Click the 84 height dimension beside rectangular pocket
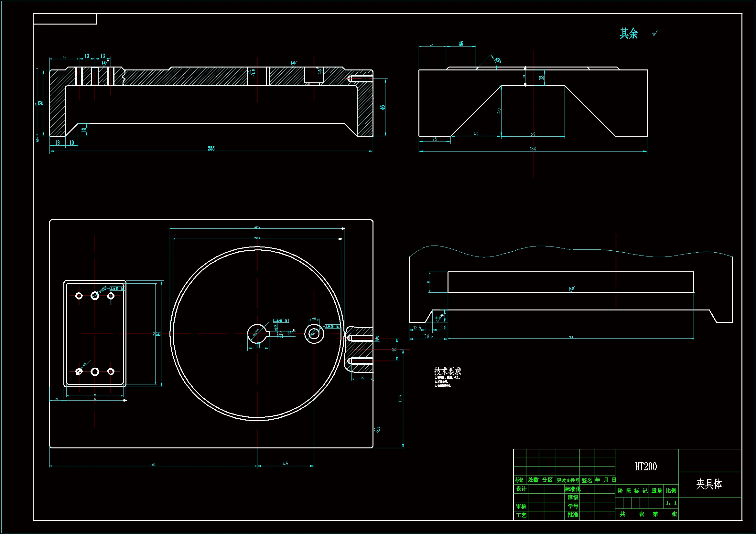 point(159,334)
